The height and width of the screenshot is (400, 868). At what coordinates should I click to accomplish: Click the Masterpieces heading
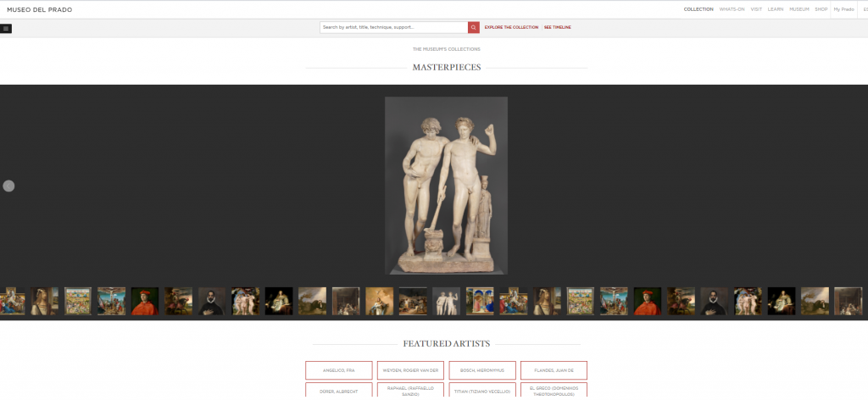tap(446, 68)
